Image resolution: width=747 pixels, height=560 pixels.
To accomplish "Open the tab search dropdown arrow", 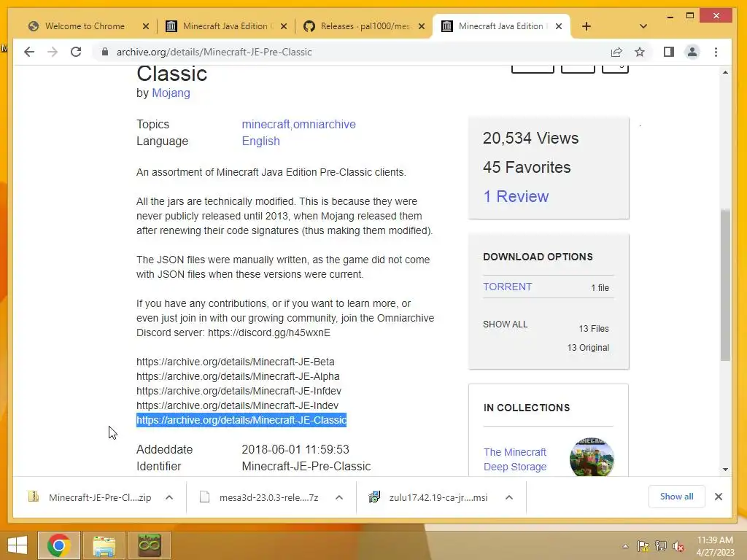I will tap(643, 26).
